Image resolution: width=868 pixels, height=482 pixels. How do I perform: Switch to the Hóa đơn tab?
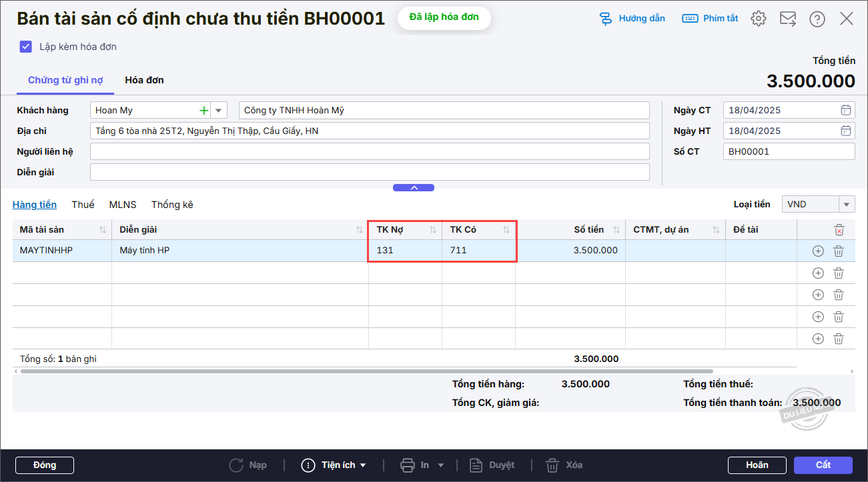pos(144,80)
